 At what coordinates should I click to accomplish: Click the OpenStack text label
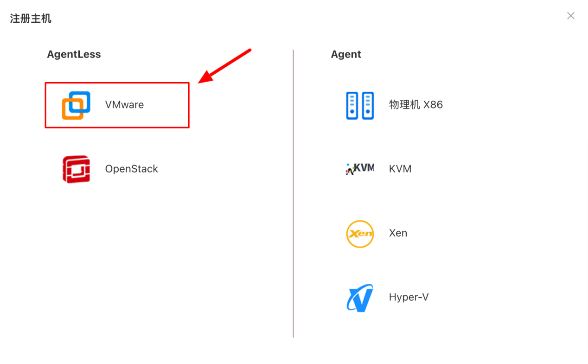132,169
